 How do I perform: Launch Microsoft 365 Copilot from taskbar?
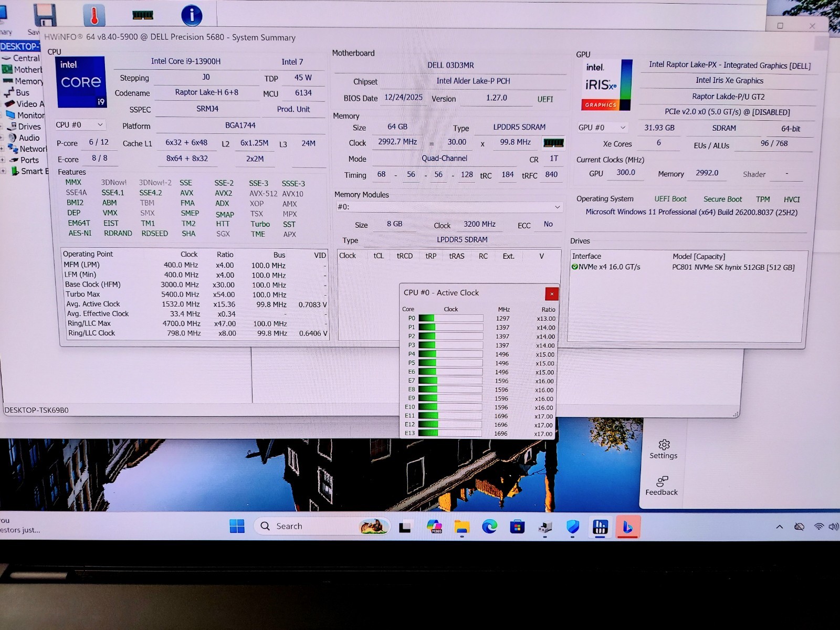coord(434,526)
